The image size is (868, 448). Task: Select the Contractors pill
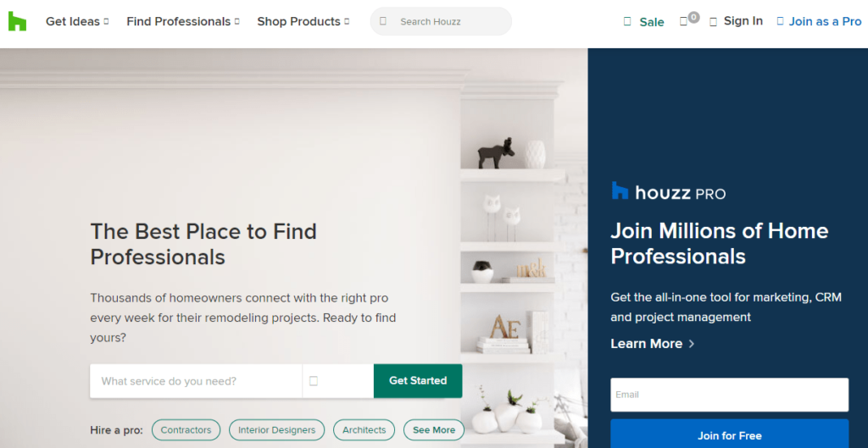pos(186,429)
